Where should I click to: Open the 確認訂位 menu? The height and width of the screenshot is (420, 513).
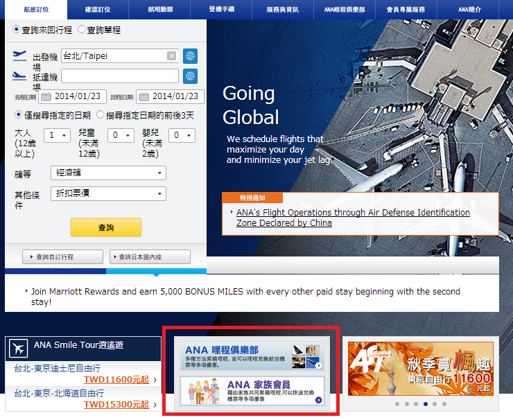(98, 10)
